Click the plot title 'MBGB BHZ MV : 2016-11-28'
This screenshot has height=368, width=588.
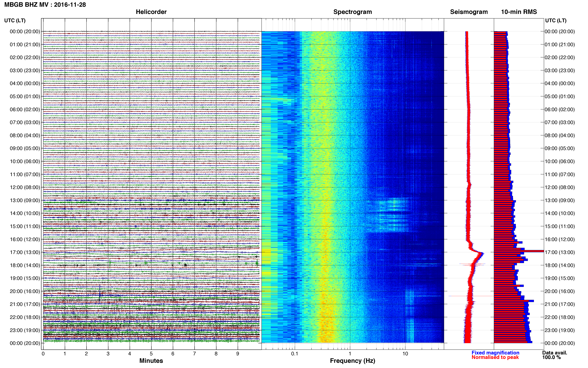click(45, 5)
